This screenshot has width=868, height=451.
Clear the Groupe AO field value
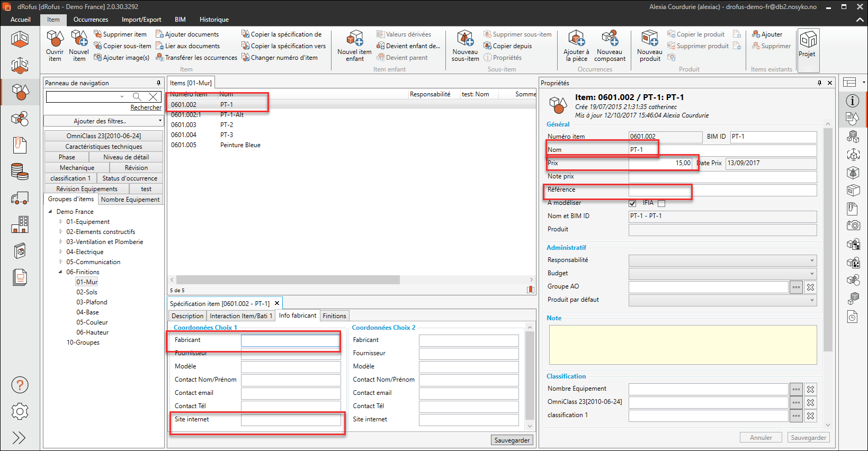(810, 287)
